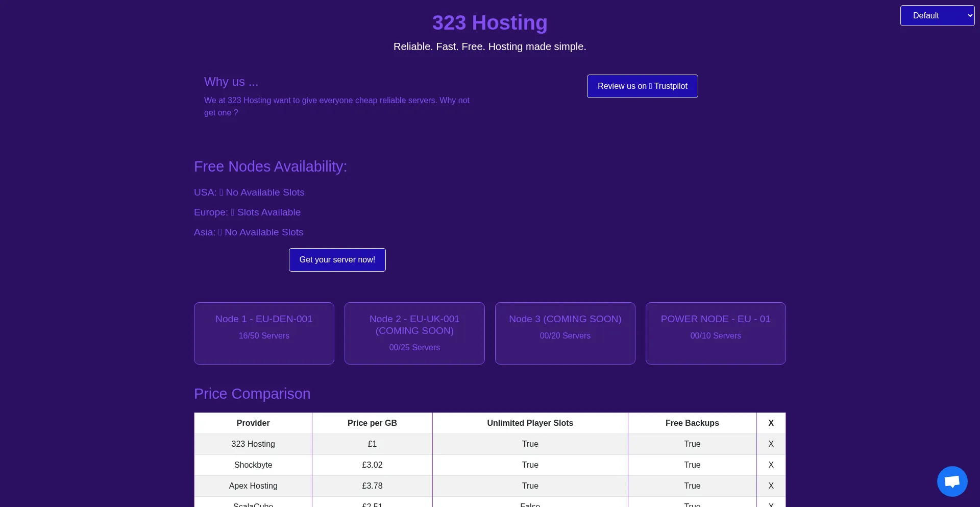Viewport: 980px width, 507px height.
Task: Select the Shockbyte provider cell
Action: (253, 465)
